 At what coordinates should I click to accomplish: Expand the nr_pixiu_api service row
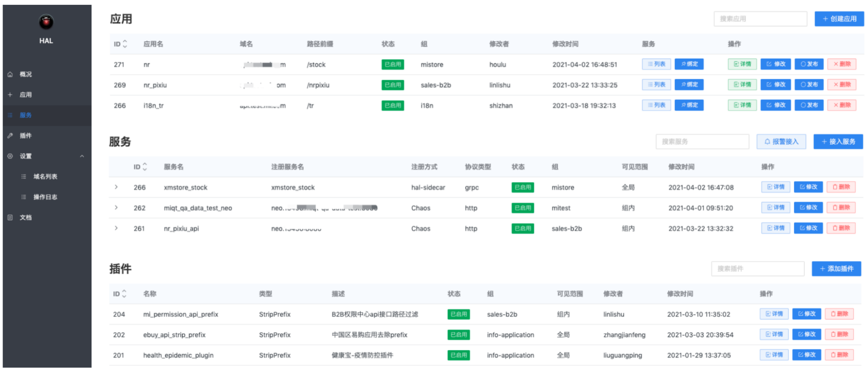[116, 228]
